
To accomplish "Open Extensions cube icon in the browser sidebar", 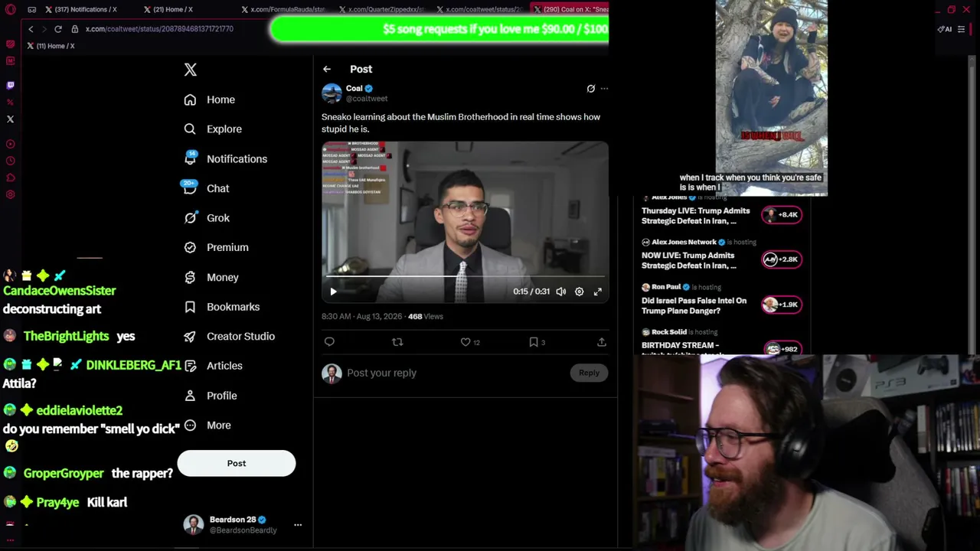I will pos(10,178).
